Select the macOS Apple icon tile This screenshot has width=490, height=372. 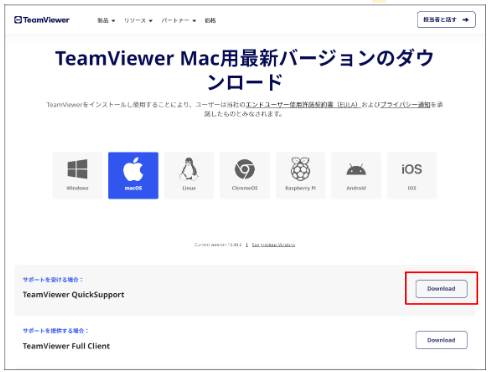click(133, 175)
